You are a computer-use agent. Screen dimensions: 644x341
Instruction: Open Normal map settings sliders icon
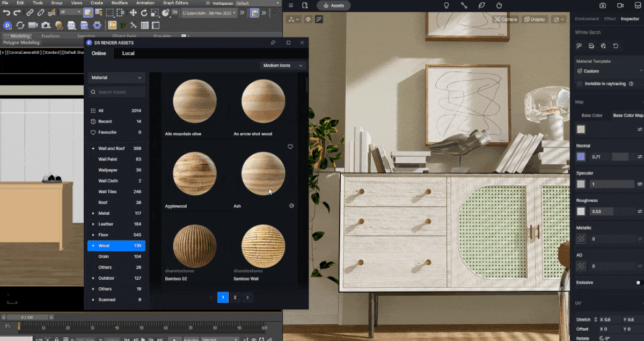(640, 157)
